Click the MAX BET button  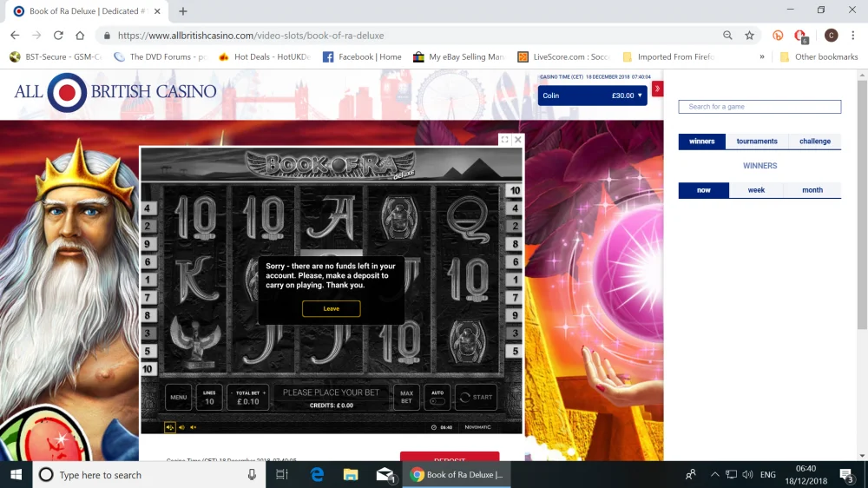pyautogui.click(x=406, y=397)
